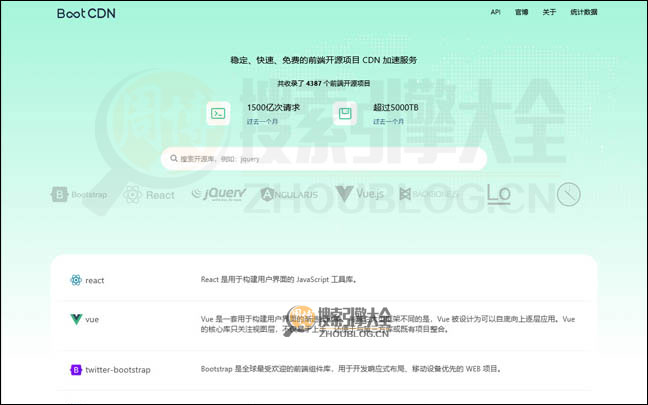The height and width of the screenshot is (405, 648).
Task: Select the AngularJS logo in library strip
Action: pyautogui.click(x=289, y=194)
